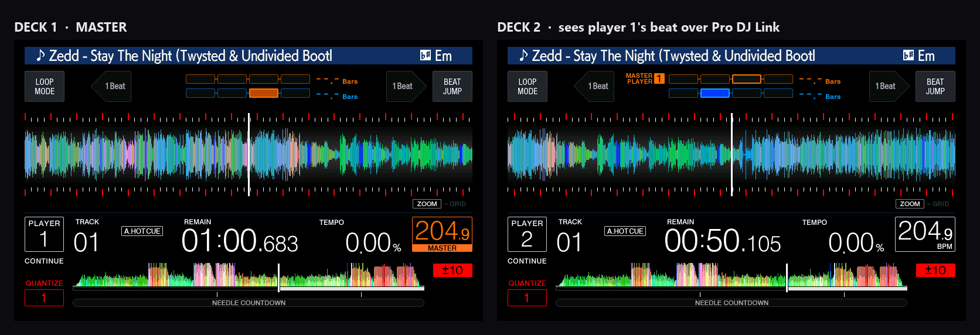980x335 pixels.
Task: Click the Quantize 1 box on Deck 1
Action: (44, 298)
